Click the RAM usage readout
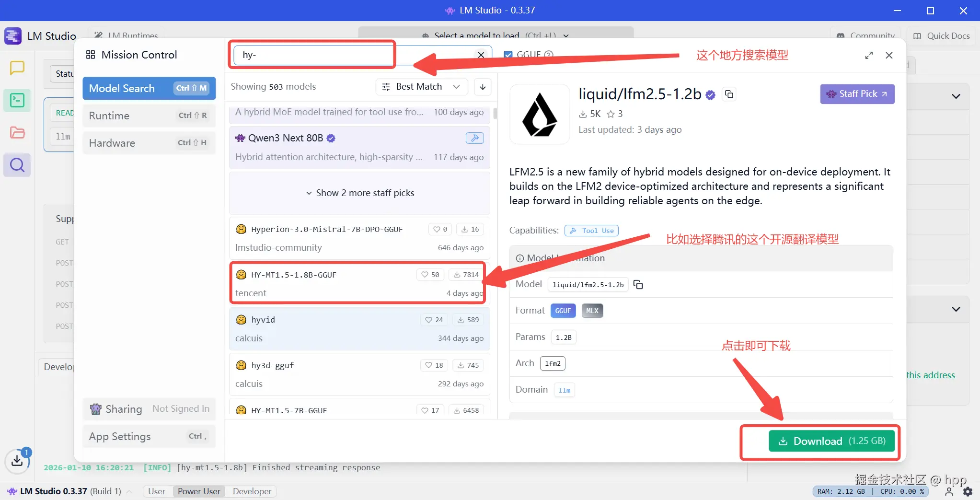980x500 pixels. tap(841, 491)
